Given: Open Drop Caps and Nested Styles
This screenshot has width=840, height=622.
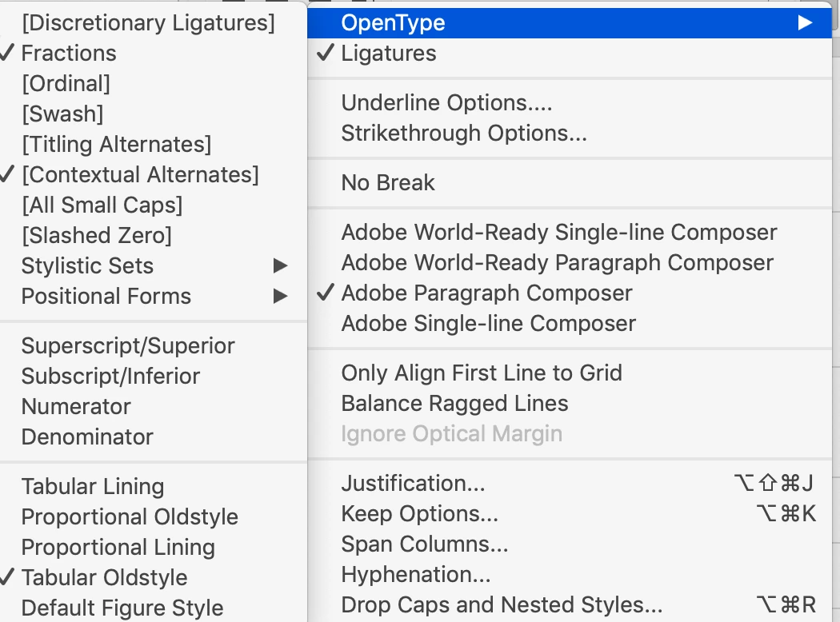Looking at the screenshot, I should (569, 605).
